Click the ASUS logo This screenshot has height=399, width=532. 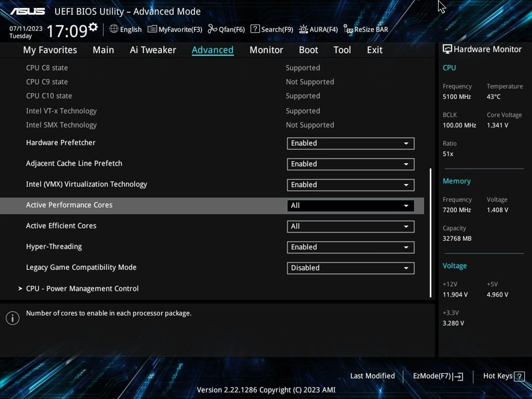(27, 11)
